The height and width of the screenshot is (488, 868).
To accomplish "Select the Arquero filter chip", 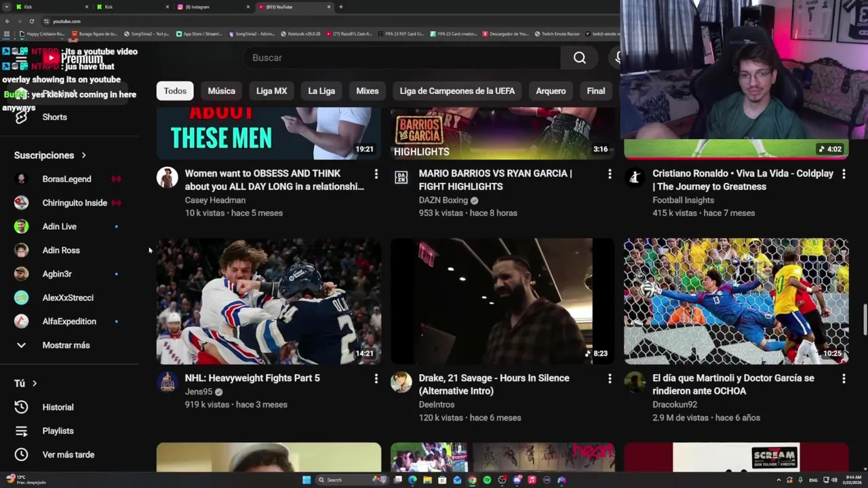I will tap(551, 91).
